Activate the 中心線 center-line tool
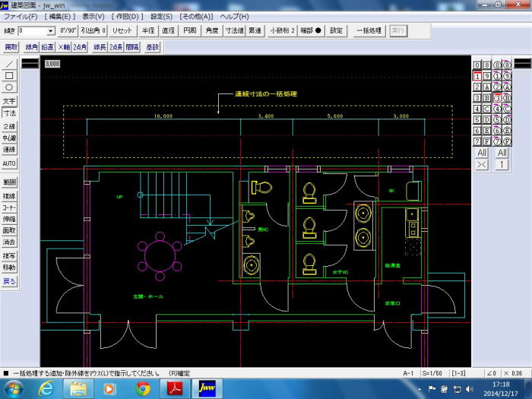Viewport: 532px width, 399px height. click(x=9, y=138)
